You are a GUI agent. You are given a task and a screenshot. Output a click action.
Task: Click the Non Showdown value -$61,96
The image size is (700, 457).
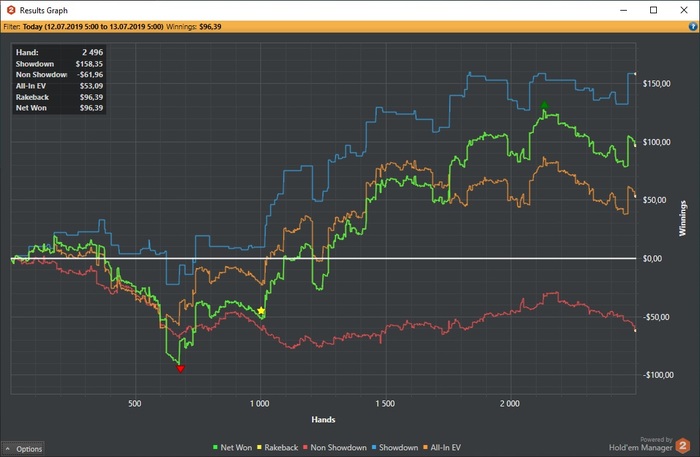[90, 75]
